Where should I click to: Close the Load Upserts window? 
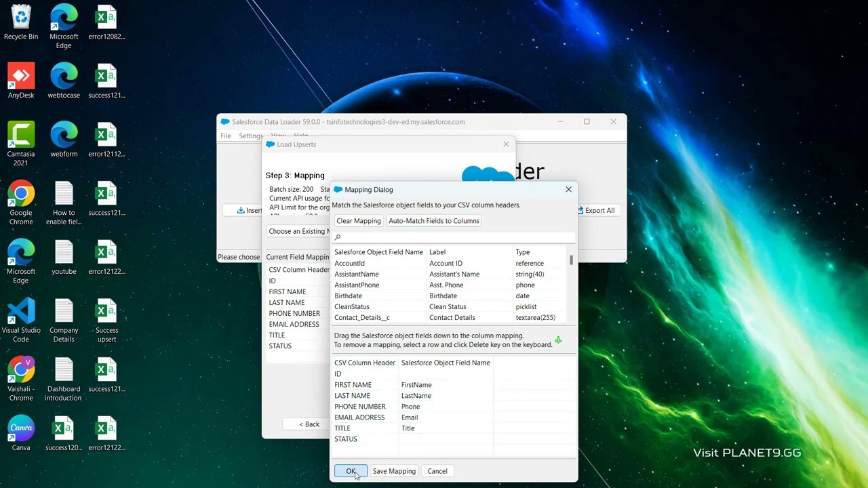tap(506, 144)
